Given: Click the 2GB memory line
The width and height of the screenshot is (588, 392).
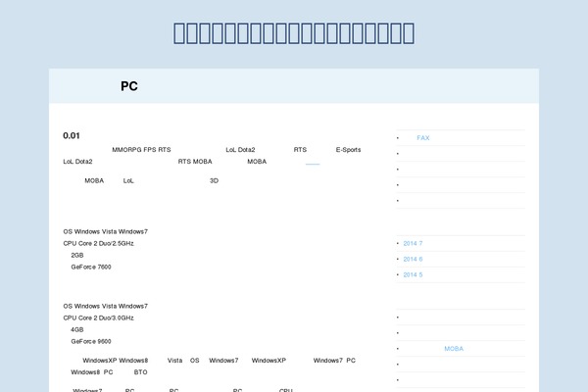Looking at the screenshot, I should 77,255.
